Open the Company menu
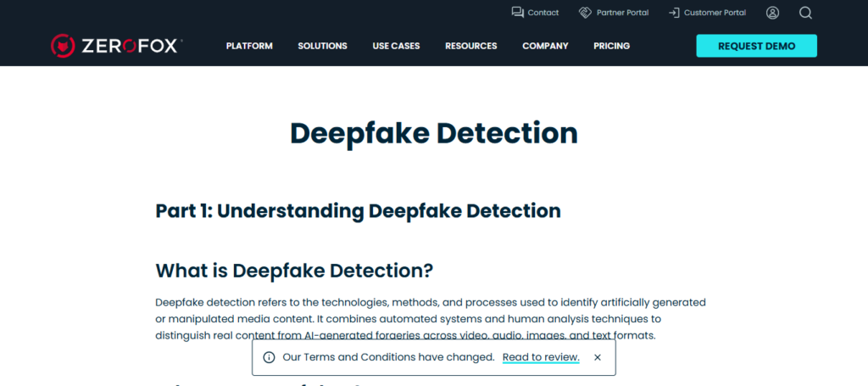 (545, 46)
